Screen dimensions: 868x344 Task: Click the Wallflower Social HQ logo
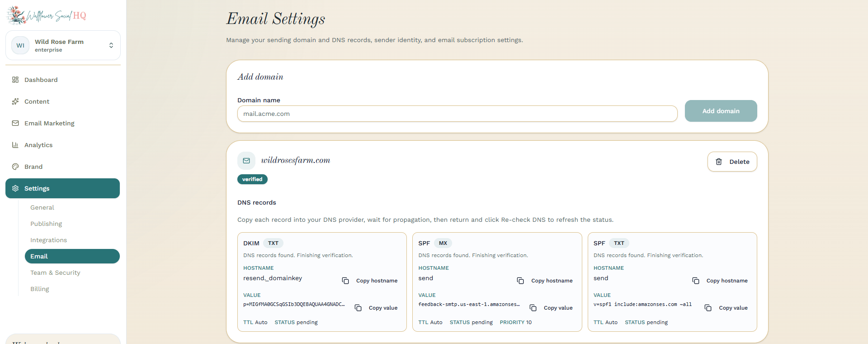tap(47, 15)
